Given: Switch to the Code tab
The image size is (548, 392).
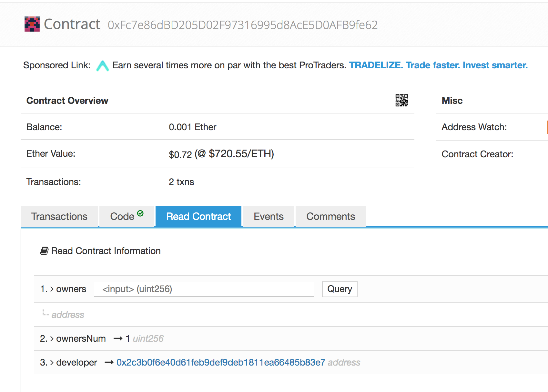Looking at the screenshot, I should coord(127,216).
